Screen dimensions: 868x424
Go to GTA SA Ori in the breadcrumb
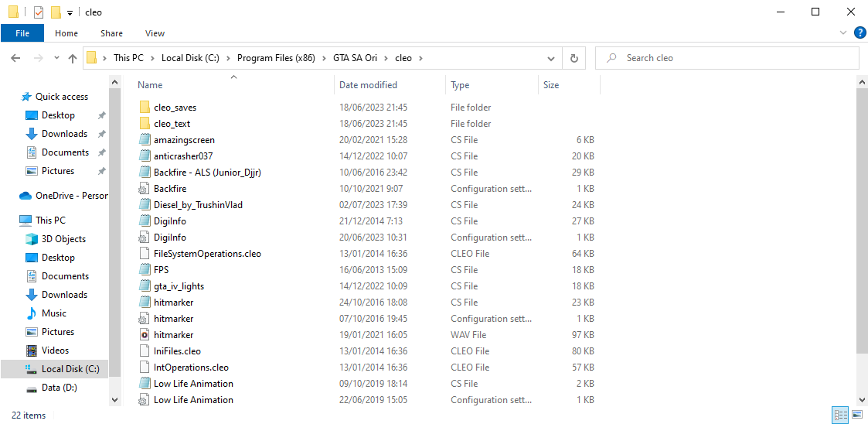[x=356, y=57]
